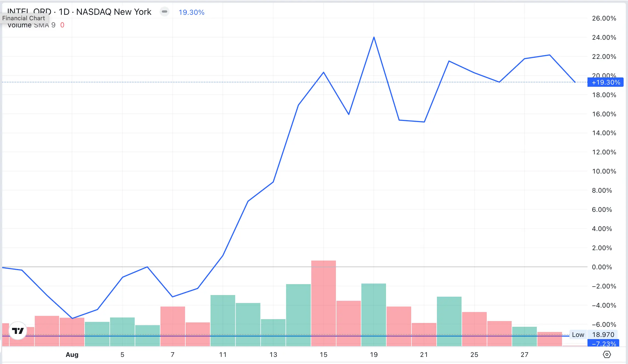Click the +19.30% current price label
Viewport: 628px width, 364px height.
606,82
